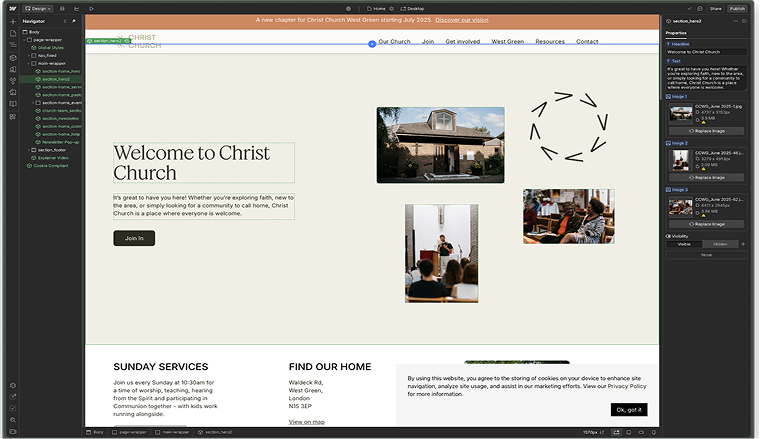Viewport: 760px width, 439px height.
Task: Open the Assets panel icon
Action: tap(13, 92)
